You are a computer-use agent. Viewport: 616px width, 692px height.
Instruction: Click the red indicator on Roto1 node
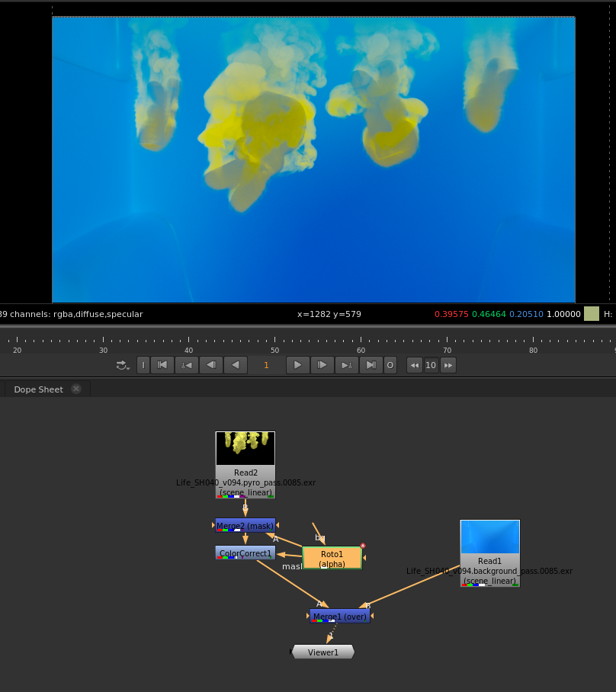point(363,546)
